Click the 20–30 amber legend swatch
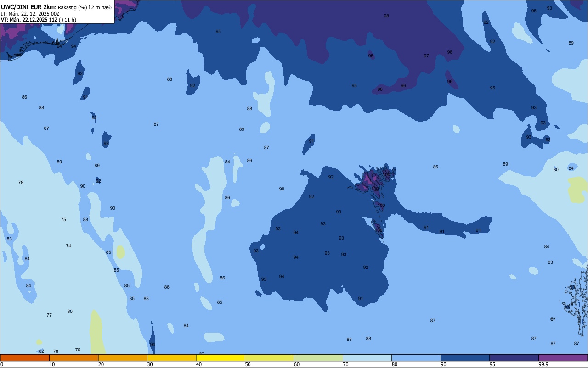The width and height of the screenshot is (588, 368). (x=123, y=357)
